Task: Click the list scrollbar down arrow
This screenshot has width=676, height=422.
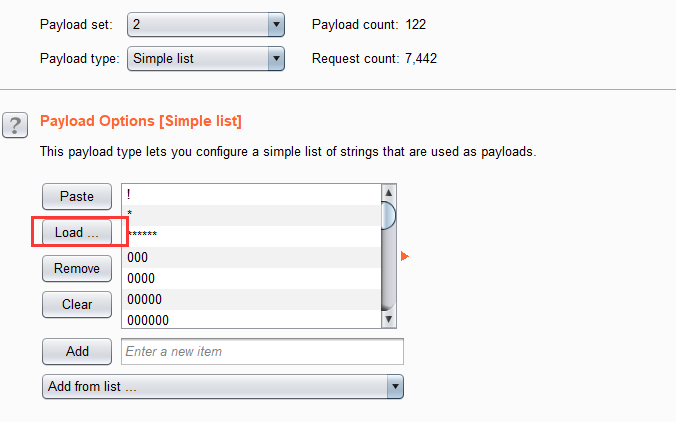Action: coord(388,319)
